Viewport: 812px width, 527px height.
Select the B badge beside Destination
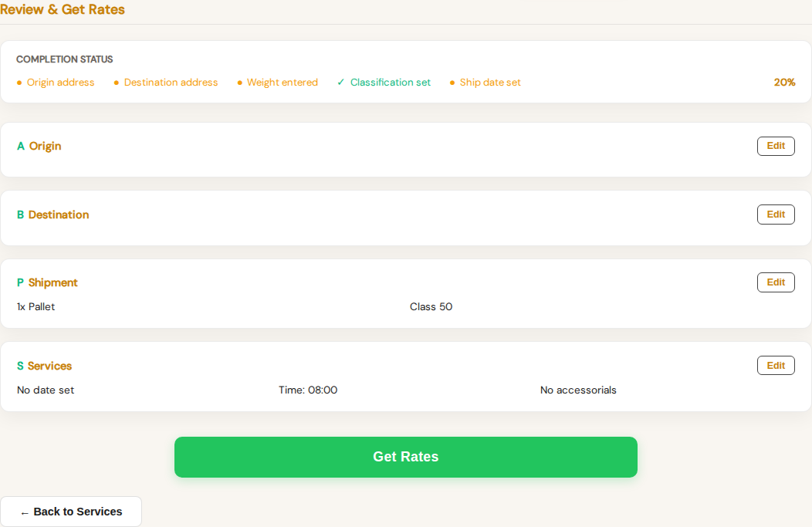(20, 215)
